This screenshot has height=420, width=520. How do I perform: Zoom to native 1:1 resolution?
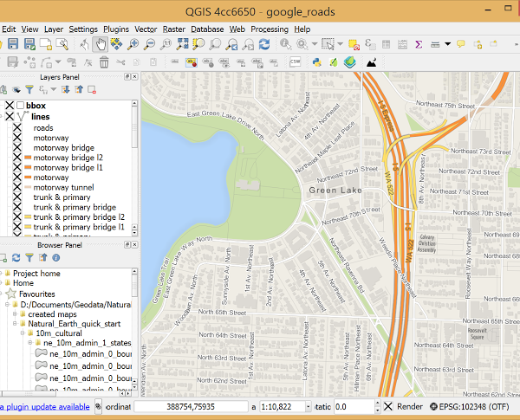166,44
